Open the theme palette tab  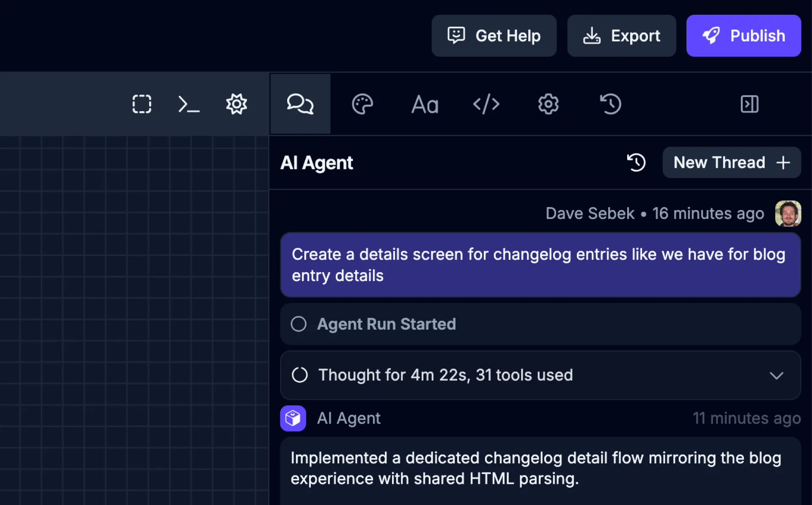tap(362, 104)
